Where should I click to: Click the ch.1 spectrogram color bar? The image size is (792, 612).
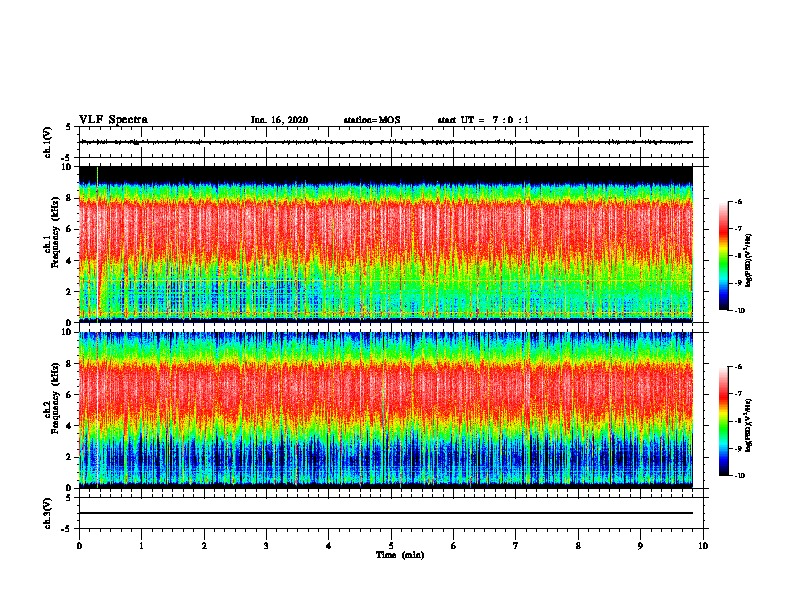(x=723, y=256)
